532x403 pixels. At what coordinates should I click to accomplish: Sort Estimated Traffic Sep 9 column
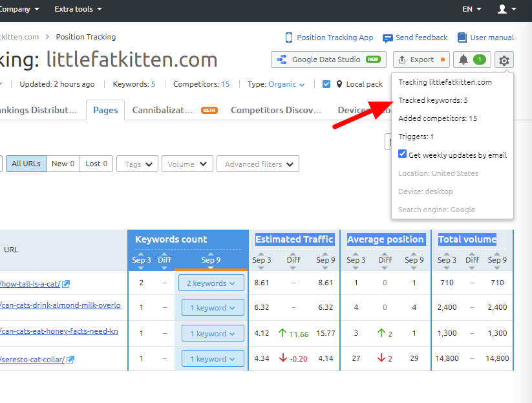pyautogui.click(x=325, y=260)
